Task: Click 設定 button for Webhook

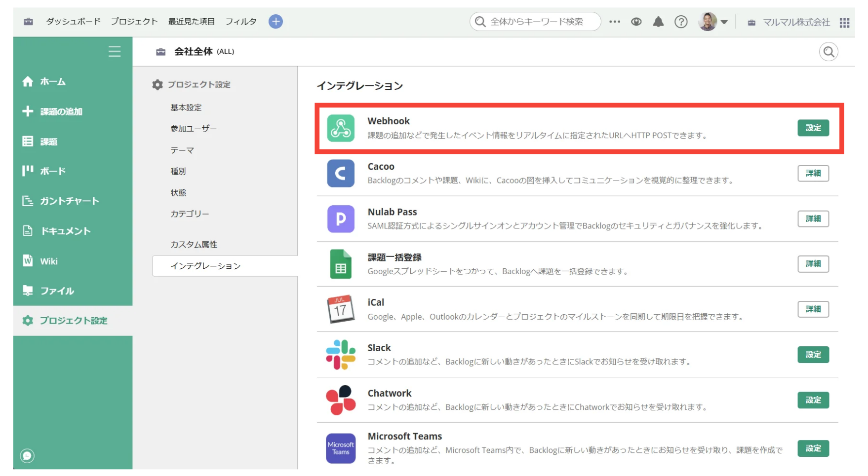Action: 813,128
